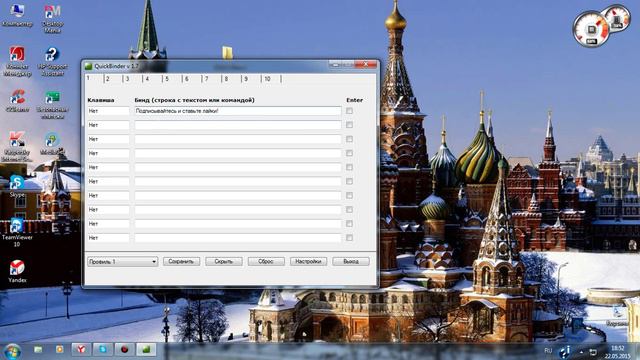Click the third row empty bind text field
The image size is (640, 360).
(238, 139)
